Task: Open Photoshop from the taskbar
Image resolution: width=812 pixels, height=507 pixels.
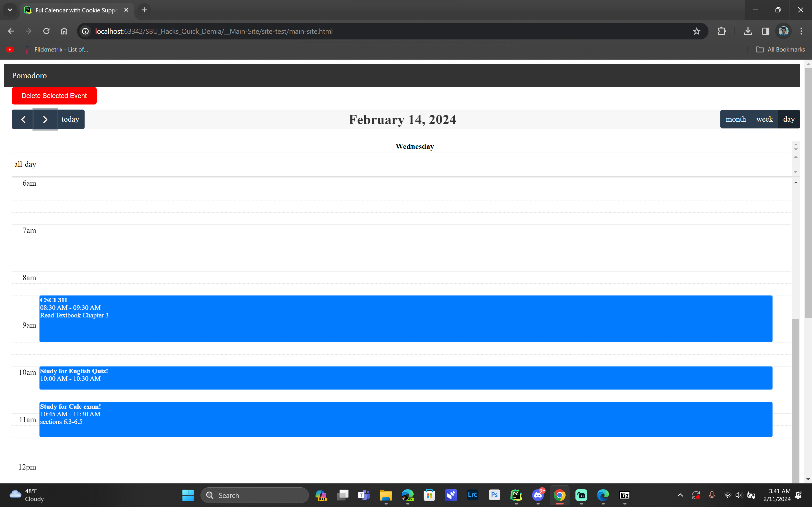Action: tap(494, 495)
